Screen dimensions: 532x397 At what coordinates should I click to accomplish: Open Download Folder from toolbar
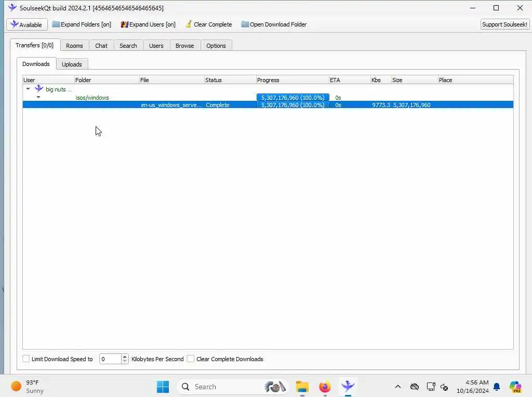point(274,24)
